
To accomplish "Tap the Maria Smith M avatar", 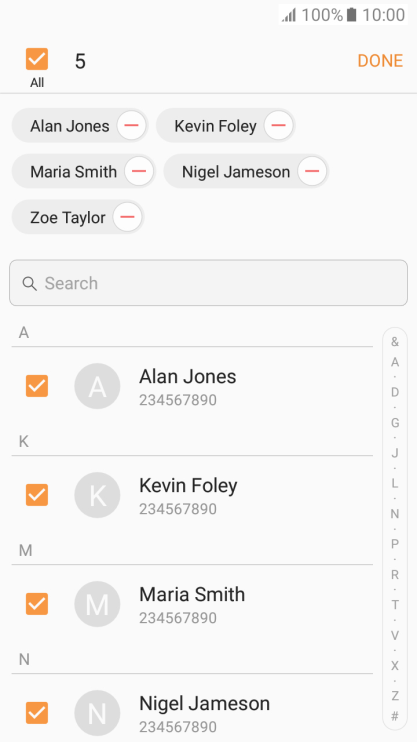I will (x=97, y=604).
